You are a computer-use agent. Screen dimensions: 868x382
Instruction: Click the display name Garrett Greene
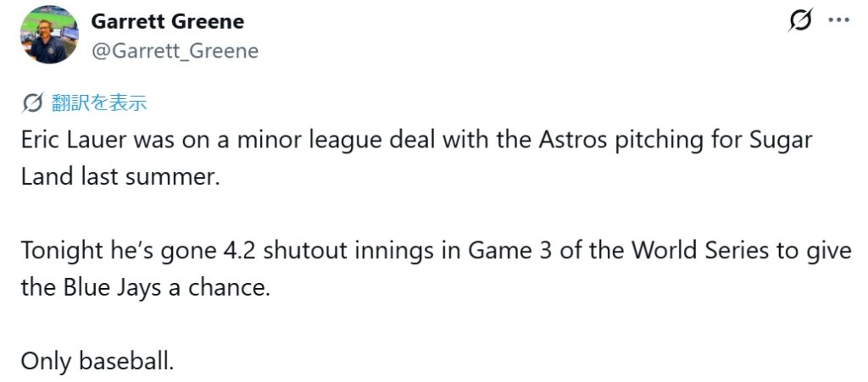point(167,21)
